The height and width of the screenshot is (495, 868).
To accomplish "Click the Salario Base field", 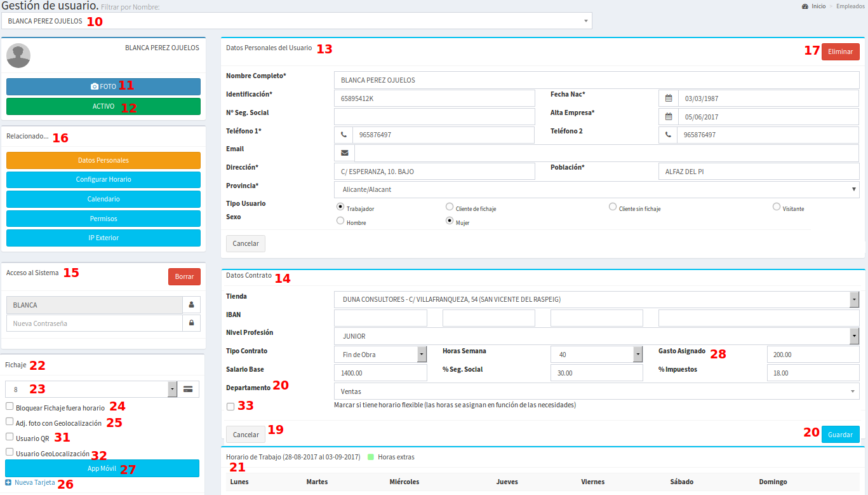I will (380, 373).
